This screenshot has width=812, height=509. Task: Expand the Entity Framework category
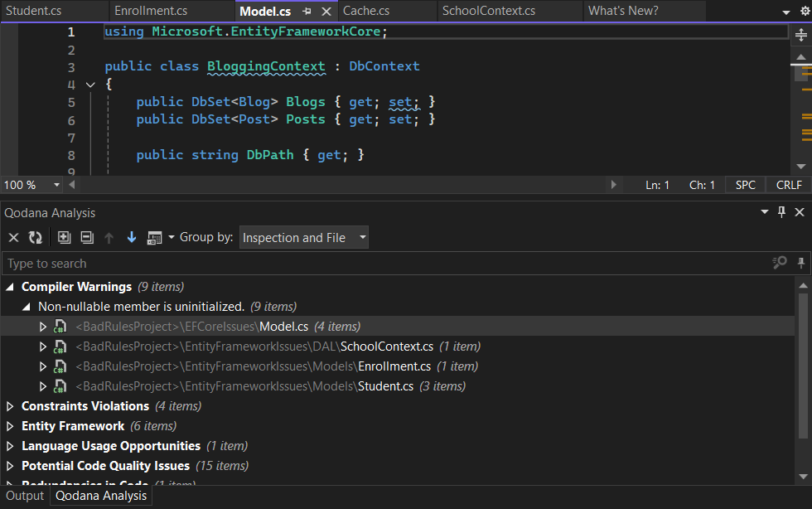(x=8, y=425)
